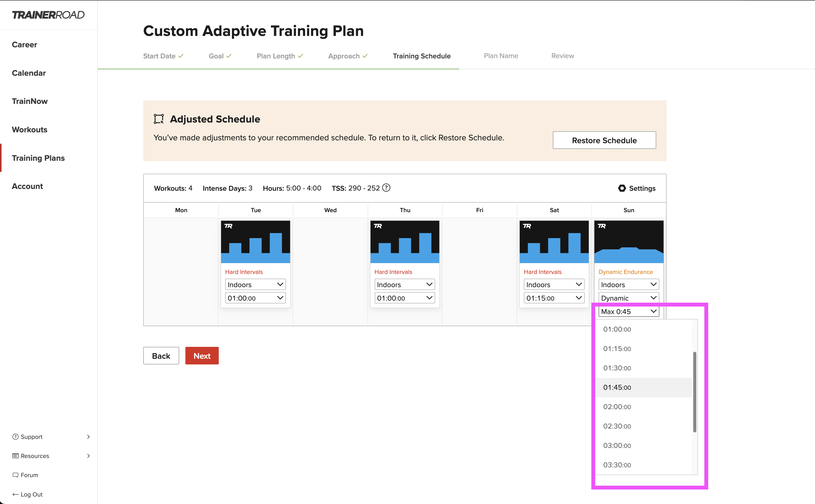Image resolution: width=815 pixels, height=504 pixels.
Task: Go to the Start Date step
Action: pyautogui.click(x=163, y=56)
